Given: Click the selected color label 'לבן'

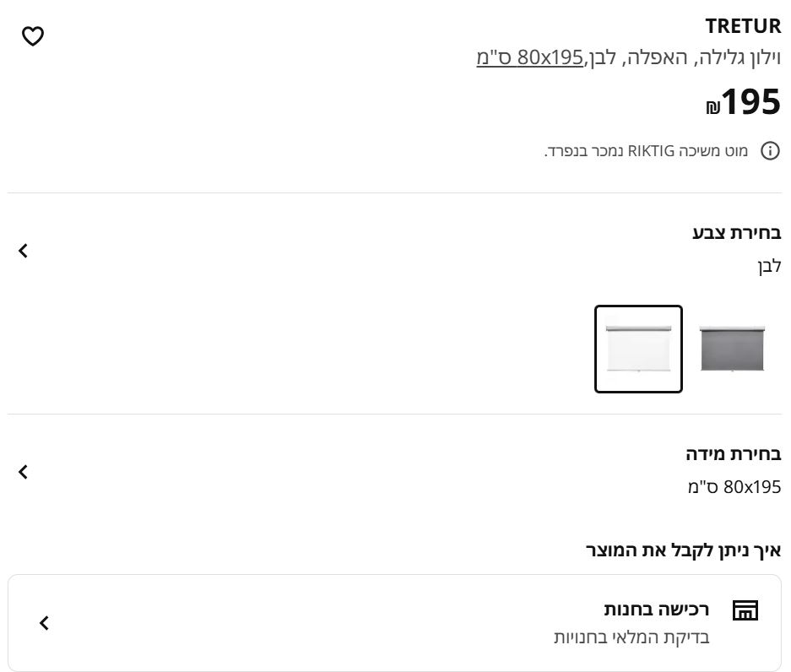Looking at the screenshot, I should pyautogui.click(x=769, y=266).
